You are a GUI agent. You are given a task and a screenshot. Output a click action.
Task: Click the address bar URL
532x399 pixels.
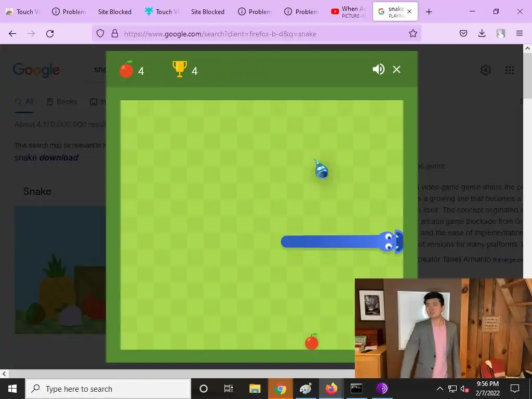coord(220,34)
